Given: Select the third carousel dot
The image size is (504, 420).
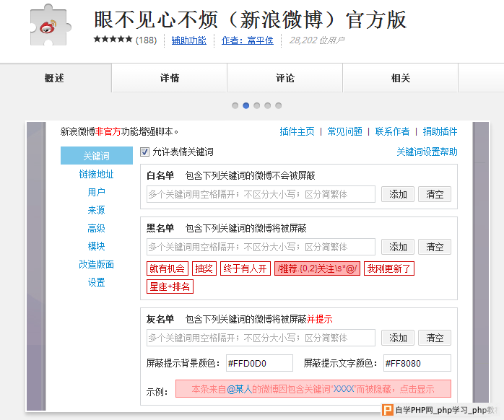Looking at the screenshot, I should coord(257,105).
